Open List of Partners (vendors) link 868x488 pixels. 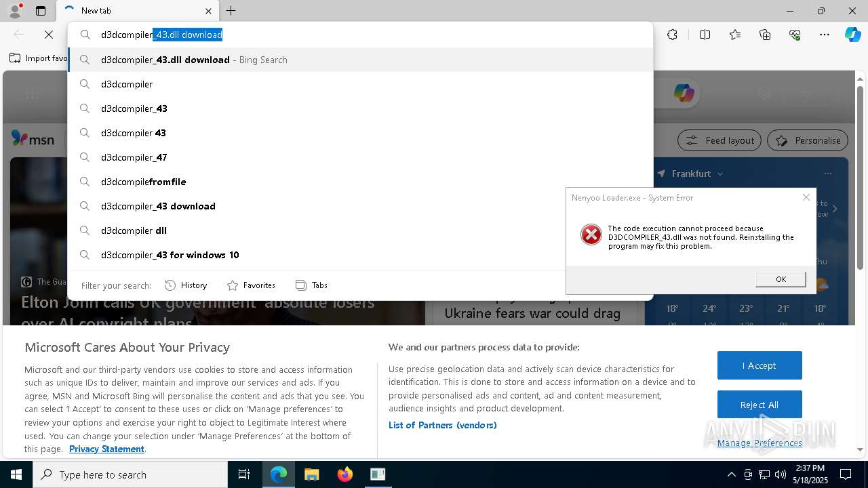442,425
